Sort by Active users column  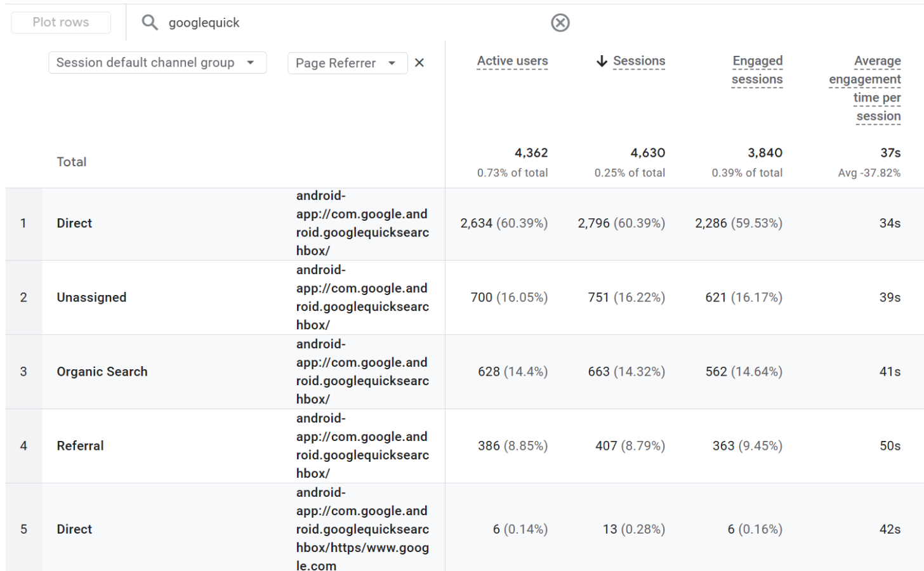click(x=512, y=61)
